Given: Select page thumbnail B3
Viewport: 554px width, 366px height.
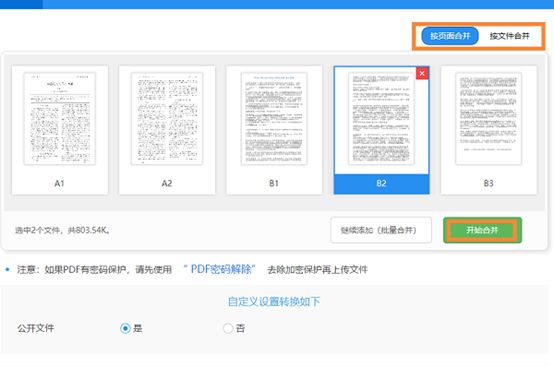Looking at the screenshot, I should pos(489,130).
